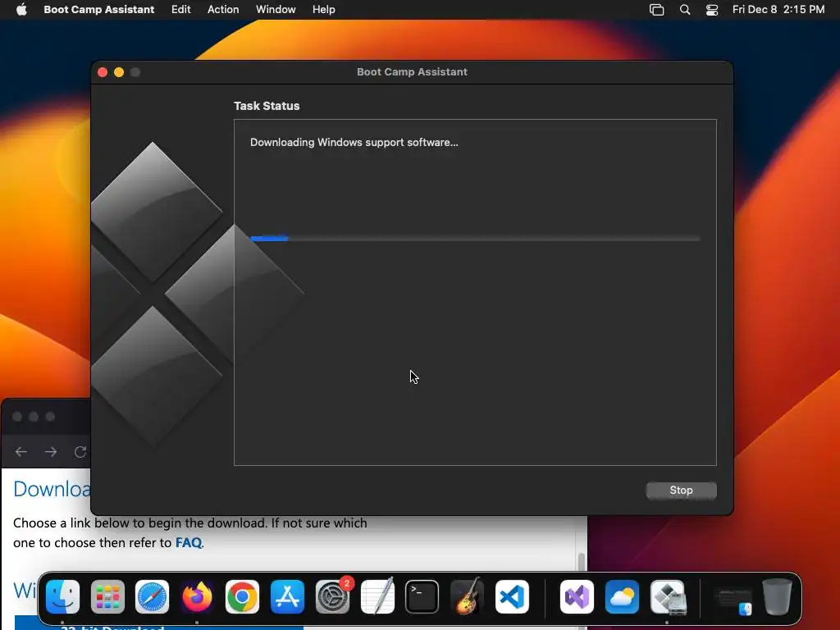Click Boot Camp Assistant icon in Dock
The width and height of the screenshot is (840, 630).
(x=668, y=596)
